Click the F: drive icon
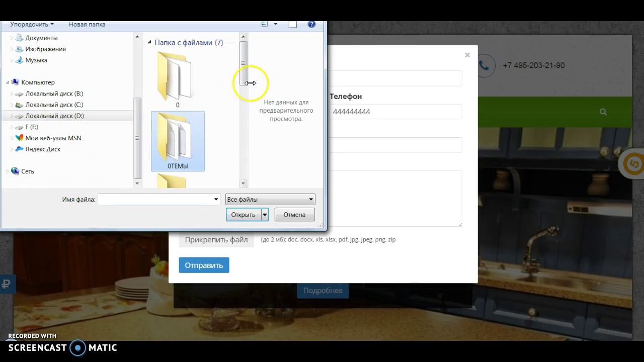The width and height of the screenshot is (644, 362). [x=19, y=127]
